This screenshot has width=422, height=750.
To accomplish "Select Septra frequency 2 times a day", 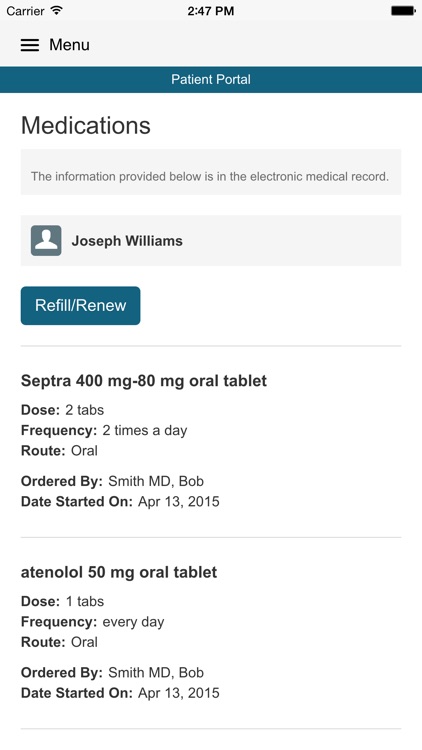I will pyautogui.click(x=104, y=430).
